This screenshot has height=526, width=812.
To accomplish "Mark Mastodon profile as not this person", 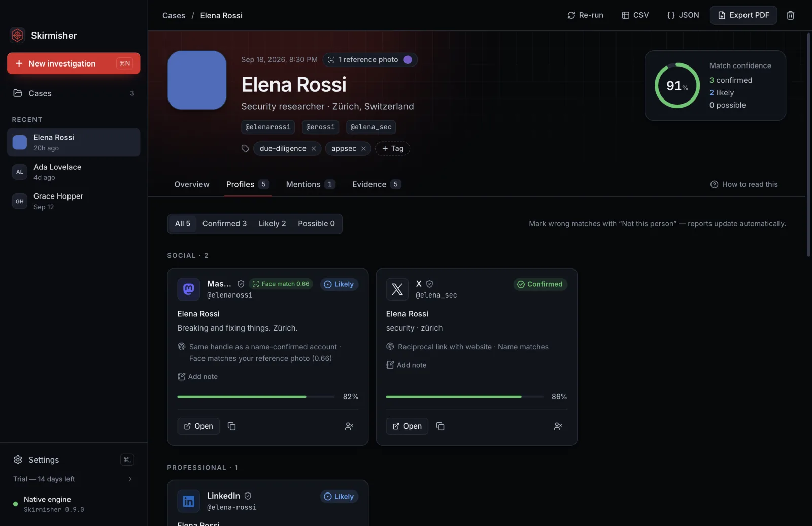I will [x=349, y=426].
